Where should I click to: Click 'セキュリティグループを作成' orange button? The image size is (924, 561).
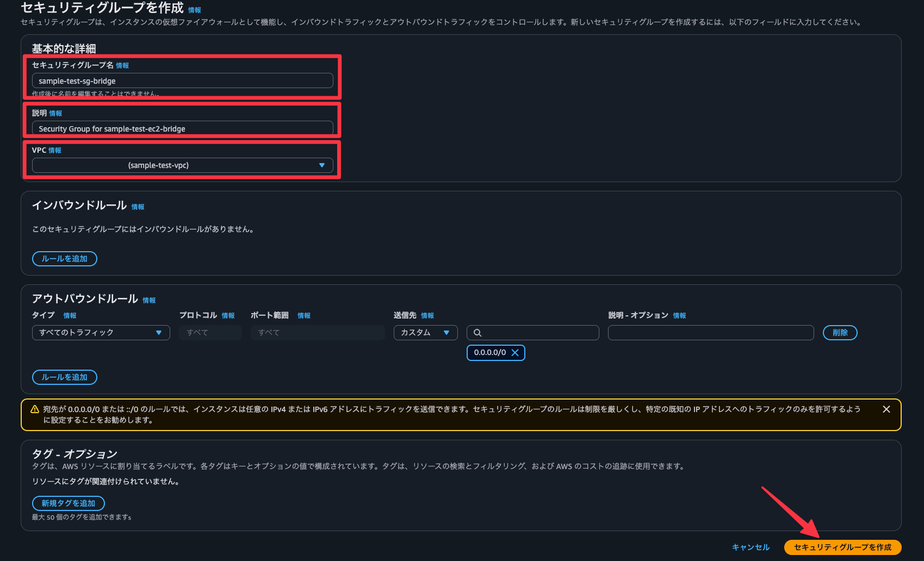(x=842, y=547)
